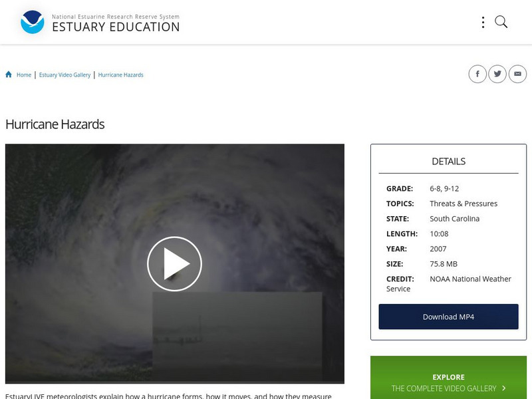Share the page on Twitter
The height and width of the screenshot is (399, 532).
[497, 74]
